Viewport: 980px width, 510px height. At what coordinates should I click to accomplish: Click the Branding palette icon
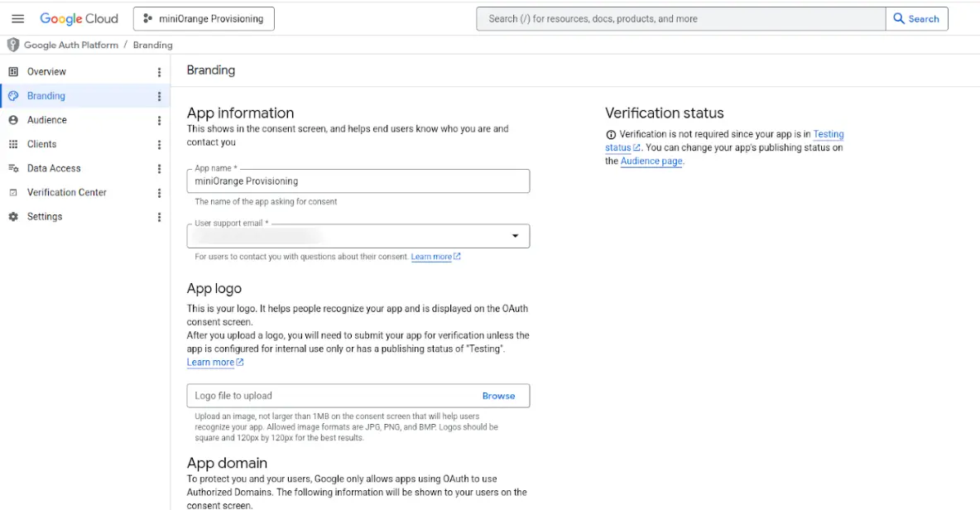[13, 96]
